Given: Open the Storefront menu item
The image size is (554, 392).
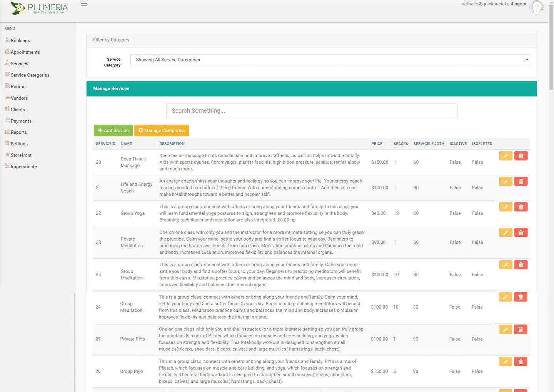Looking at the screenshot, I should [x=21, y=155].
